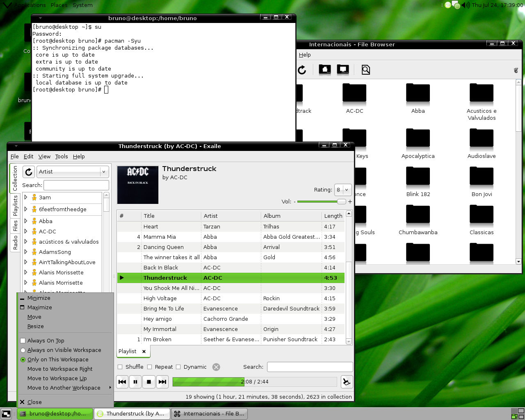
Task: Open the Acusticos e Valvulados folder
Action: (x=482, y=102)
